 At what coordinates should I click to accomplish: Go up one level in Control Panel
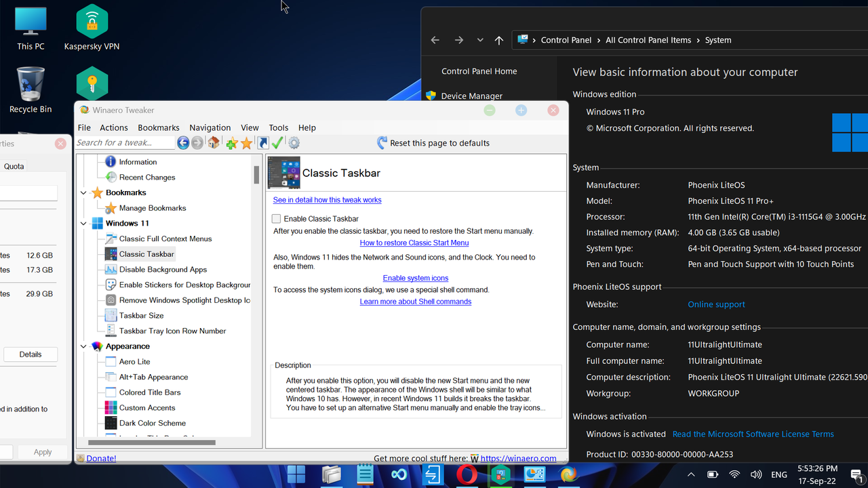(499, 40)
